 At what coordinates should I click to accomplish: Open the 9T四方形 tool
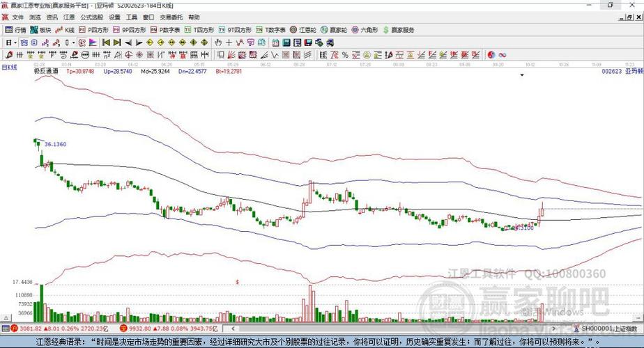pos(235,30)
